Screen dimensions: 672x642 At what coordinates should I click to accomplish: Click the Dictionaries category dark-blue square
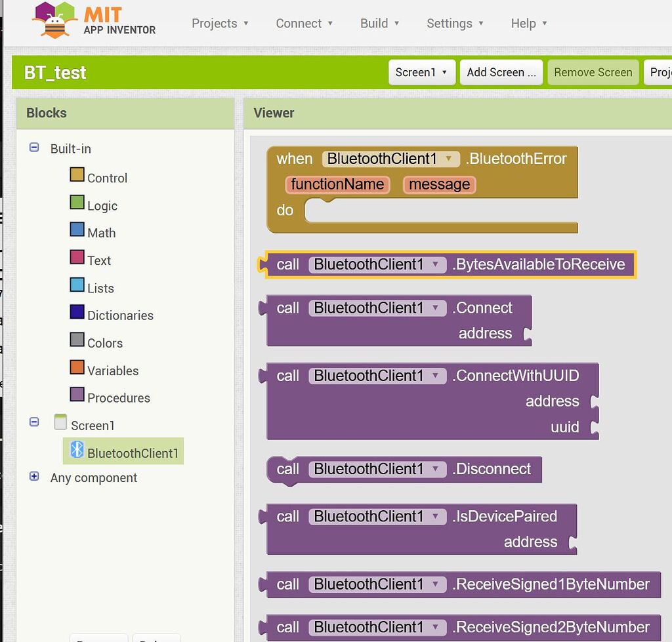(77, 313)
